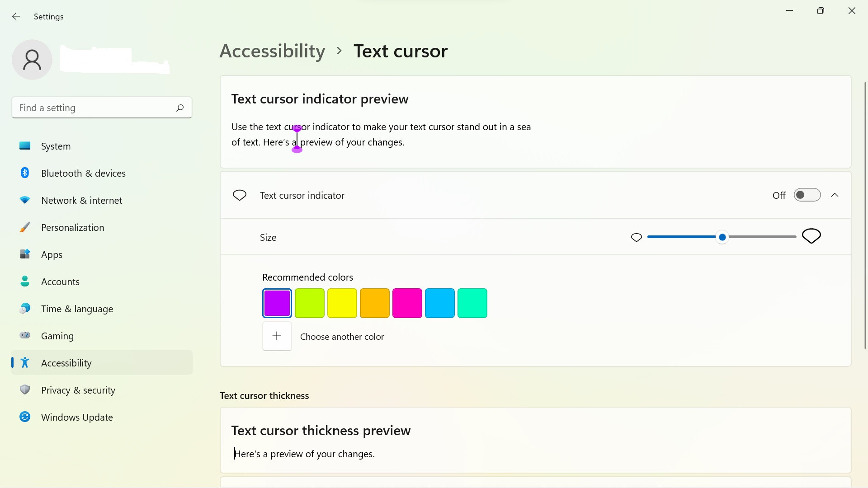Click the Apps icon in sidebar
Image resolution: width=868 pixels, height=488 pixels.
click(x=25, y=254)
